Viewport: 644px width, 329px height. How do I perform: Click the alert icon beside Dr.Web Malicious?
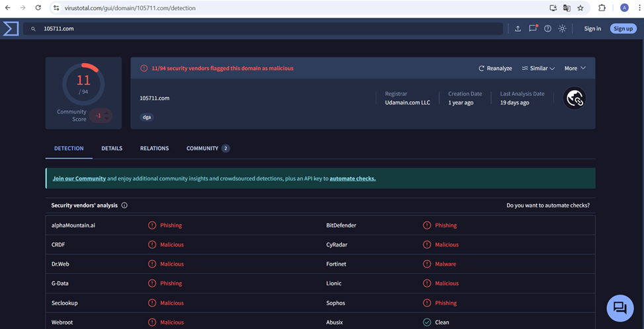tap(152, 264)
